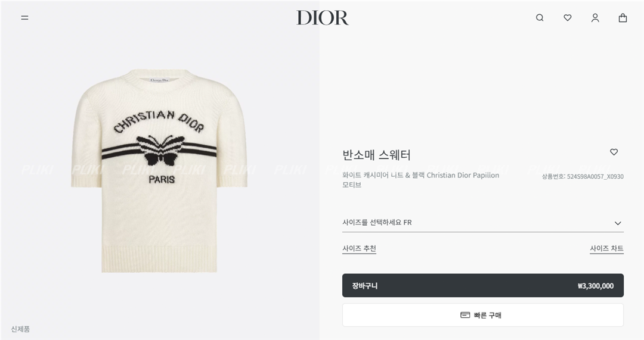
Task: Click the search magnifier icon
Action: 540,18
